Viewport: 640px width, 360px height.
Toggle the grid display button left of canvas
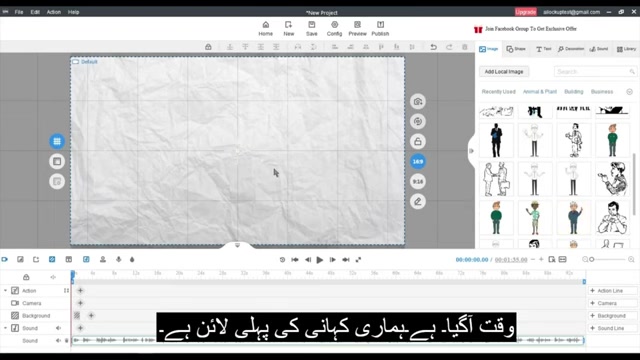(57, 141)
